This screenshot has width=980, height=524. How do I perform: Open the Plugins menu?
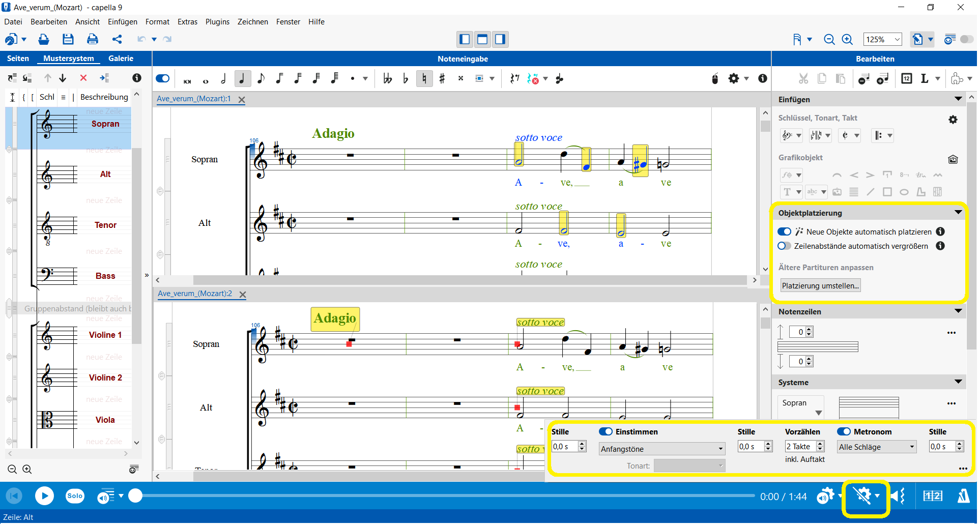click(217, 22)
